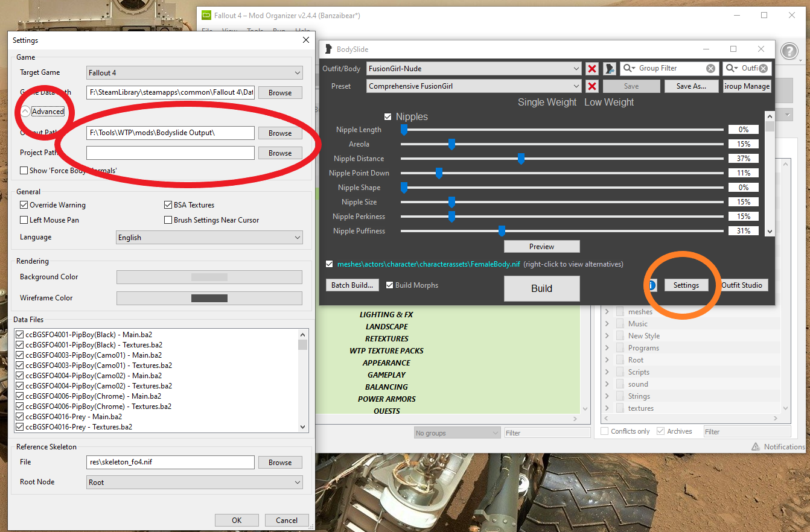Open the Group Filter magnifier menu
Image resolution: width=810 pixels, height=532 pixels.
point(630,69)
